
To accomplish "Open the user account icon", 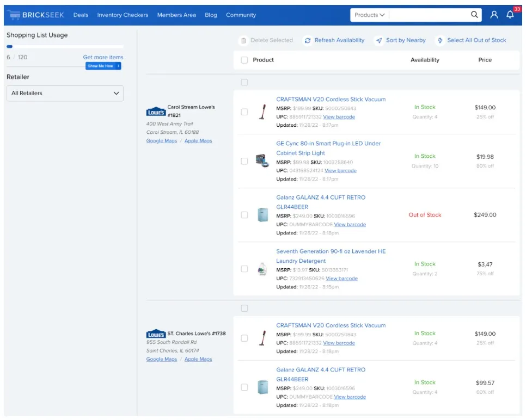I will click(494, 15).
